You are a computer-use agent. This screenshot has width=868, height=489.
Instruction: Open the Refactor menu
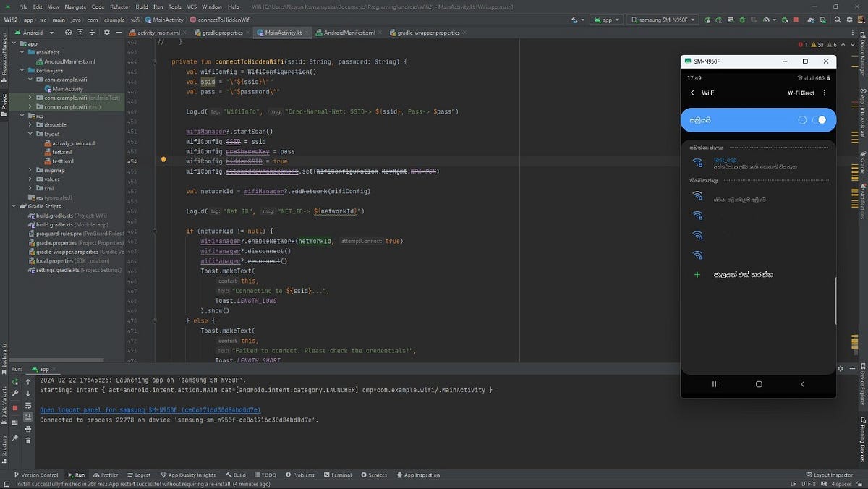[x=120, y=6]
